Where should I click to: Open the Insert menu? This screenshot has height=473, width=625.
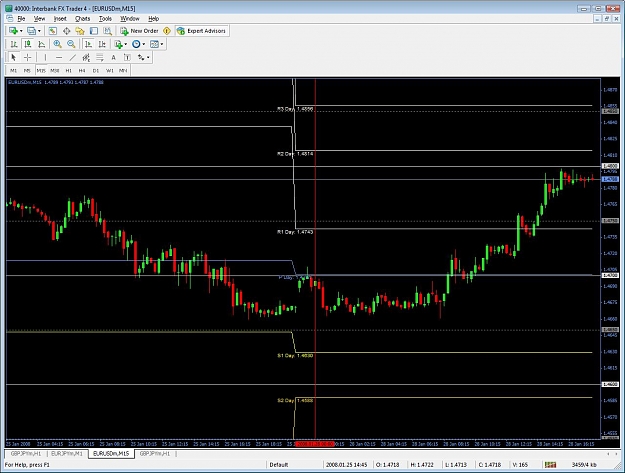coord(60,18)
